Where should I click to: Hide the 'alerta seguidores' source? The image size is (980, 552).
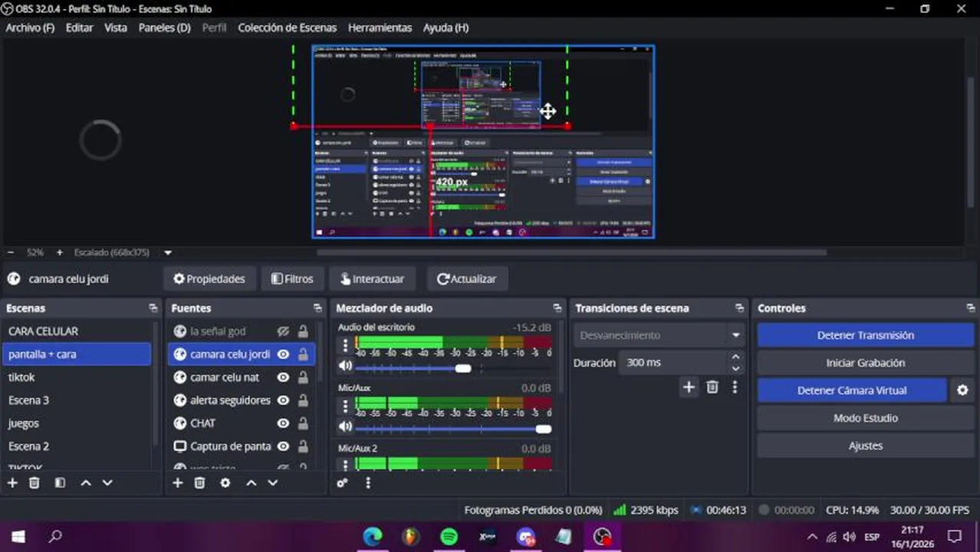[283, 400]
